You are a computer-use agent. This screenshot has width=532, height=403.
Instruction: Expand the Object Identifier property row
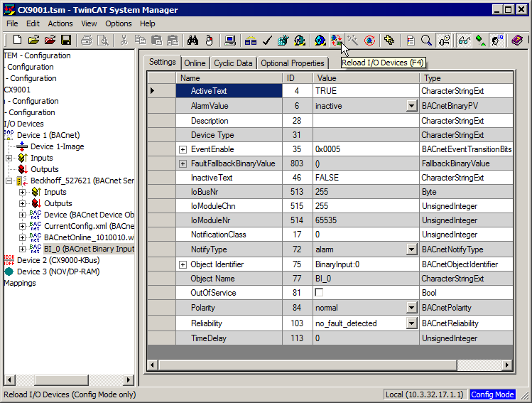(183, 264)
